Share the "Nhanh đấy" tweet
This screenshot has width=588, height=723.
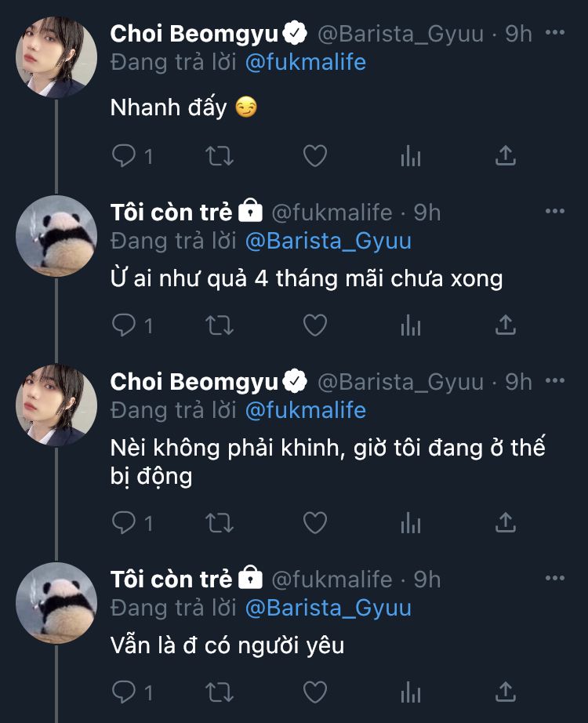click(506, 156)
